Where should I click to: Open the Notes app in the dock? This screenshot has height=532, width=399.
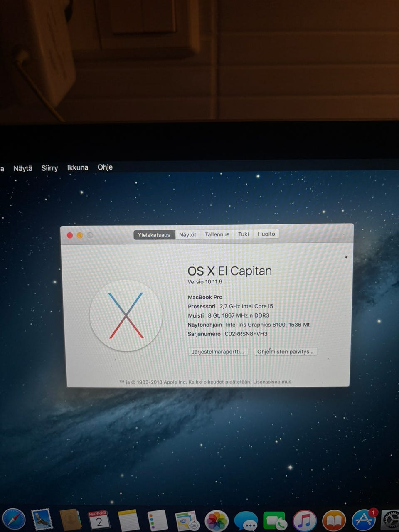[x=128, y=521]
